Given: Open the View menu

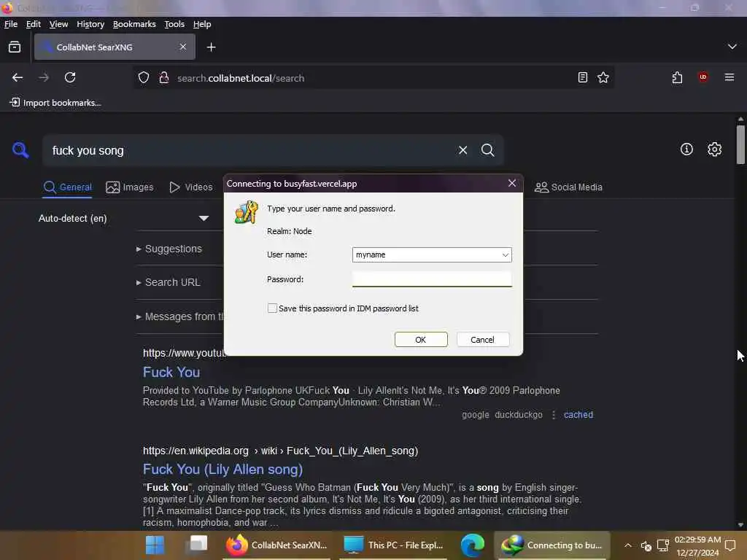Looking at the screenshot, I should 58,24.
